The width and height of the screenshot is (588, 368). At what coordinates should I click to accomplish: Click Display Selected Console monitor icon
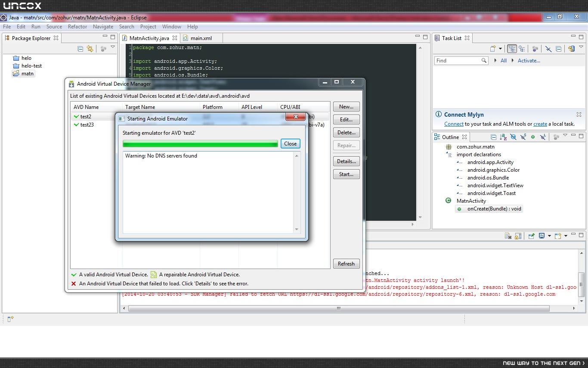[x=542, y=236]
